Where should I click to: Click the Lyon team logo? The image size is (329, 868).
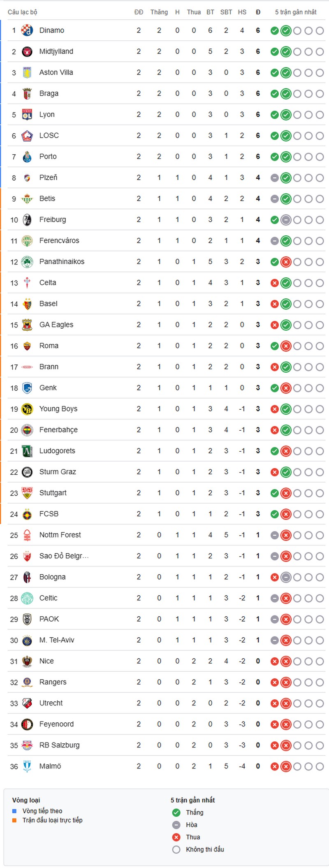point(27,114)
